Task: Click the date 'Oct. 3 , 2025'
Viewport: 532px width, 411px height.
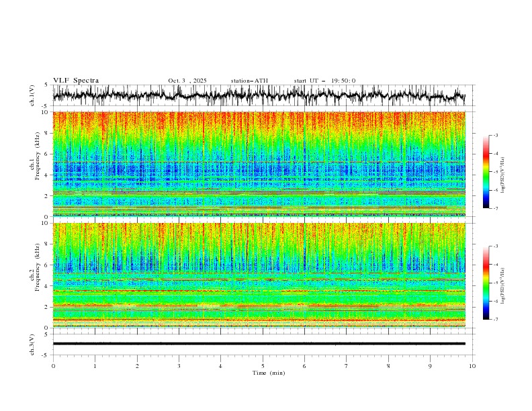Action: point(187,81)
